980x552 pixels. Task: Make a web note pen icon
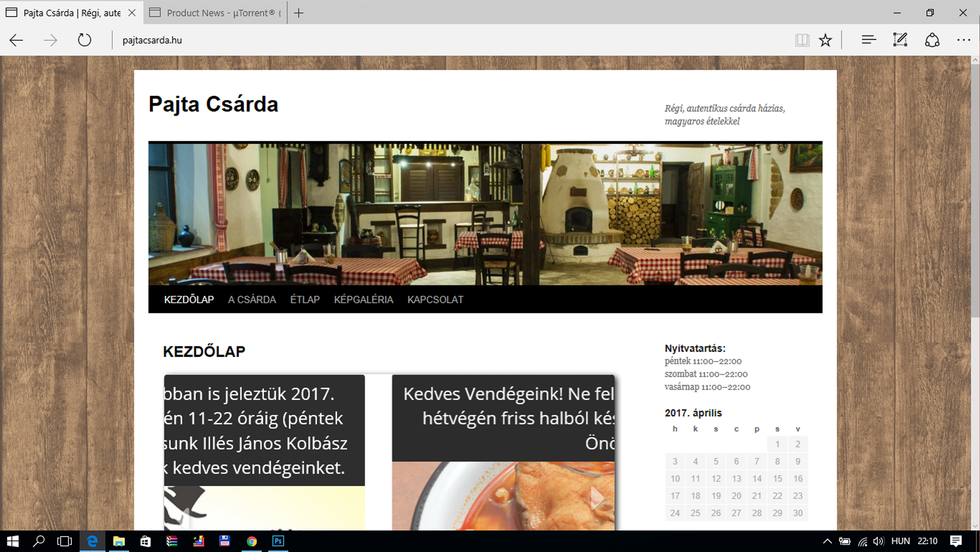click(900, 40)
